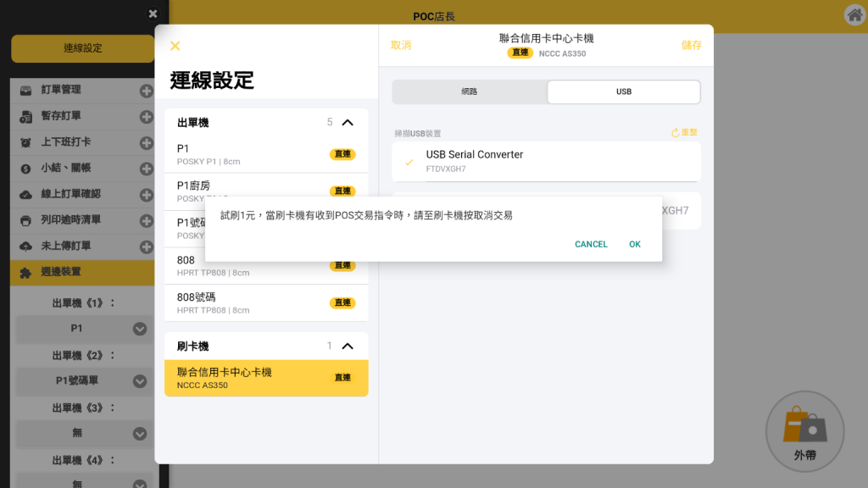
Task: Click the checkmark next to USB Serial Converter
Action: (x=409, y=162)
